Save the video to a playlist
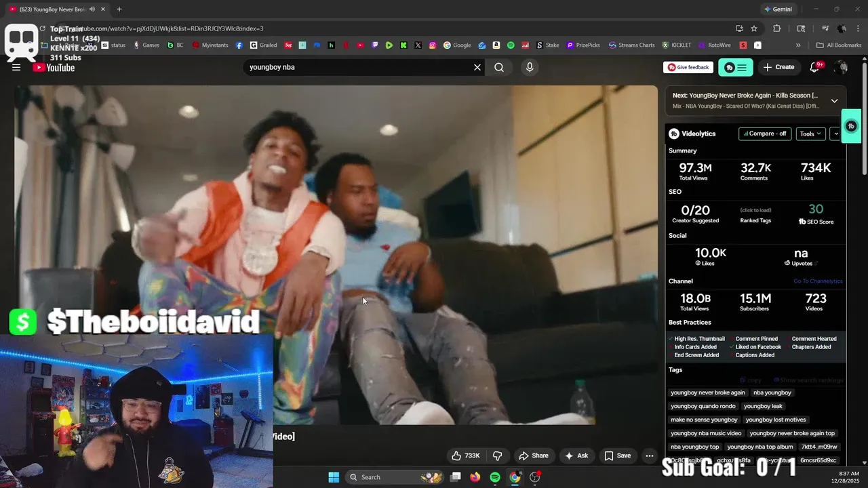 pyautogui.click(x=618, y=455)
